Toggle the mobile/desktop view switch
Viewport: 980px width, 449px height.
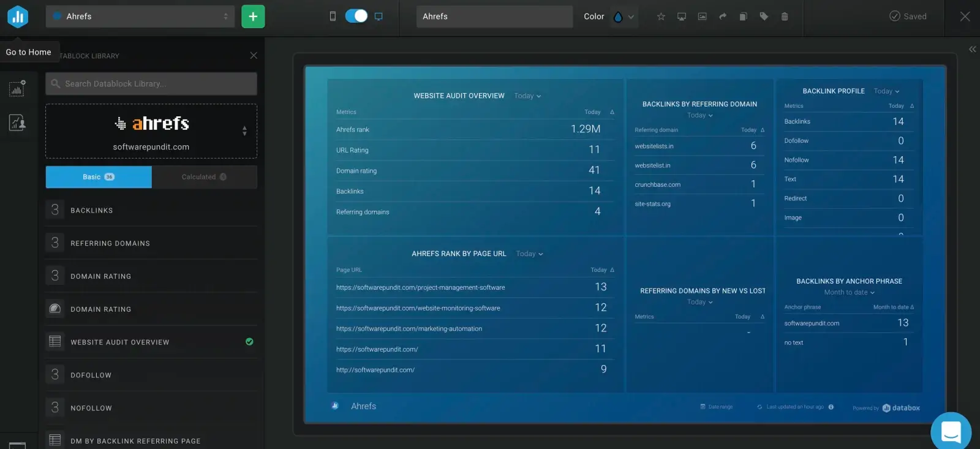tap(356, 17)
